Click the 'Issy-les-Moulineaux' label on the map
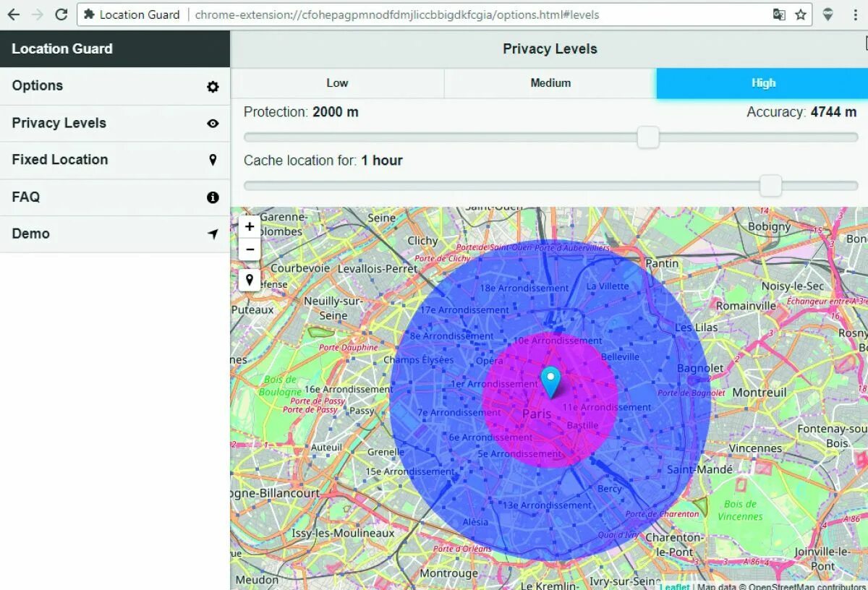 tap(343, 534)
